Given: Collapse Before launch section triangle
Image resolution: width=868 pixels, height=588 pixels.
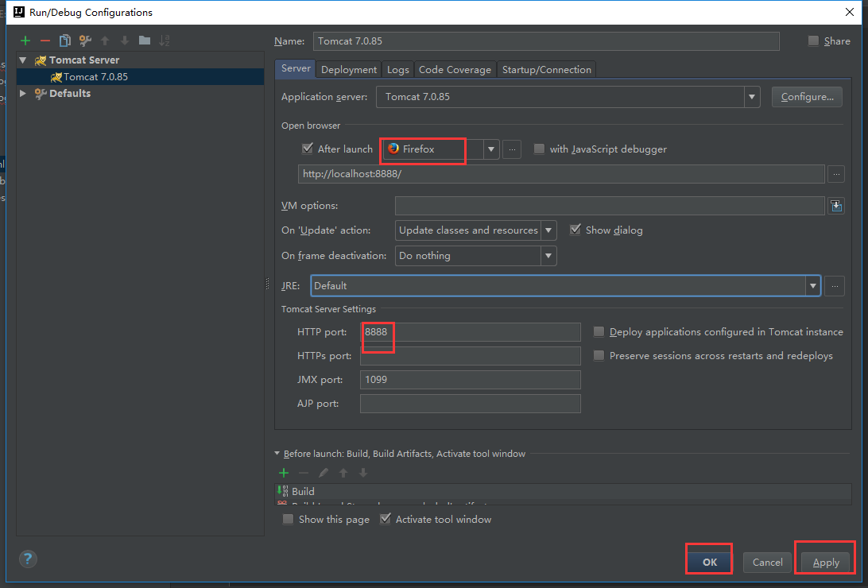Looking at the screenshot, I should pos(277,454).
